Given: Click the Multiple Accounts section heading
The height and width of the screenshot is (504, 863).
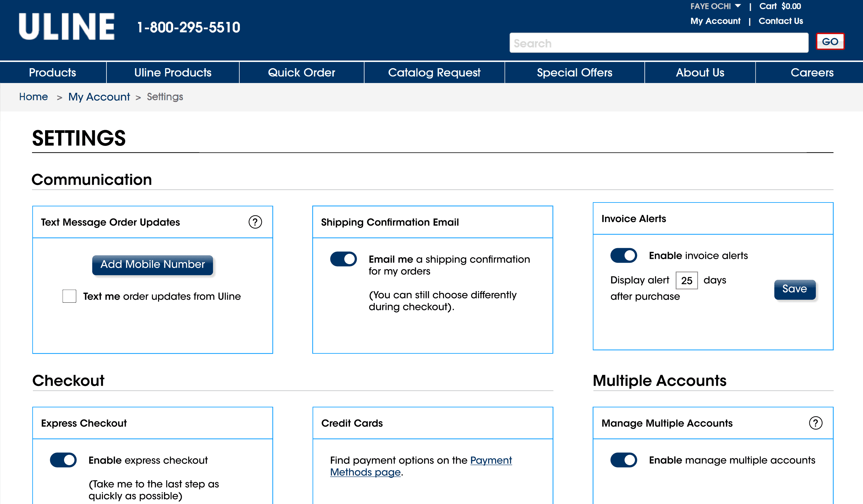Looking at the screenshot, I should [660, 380].
